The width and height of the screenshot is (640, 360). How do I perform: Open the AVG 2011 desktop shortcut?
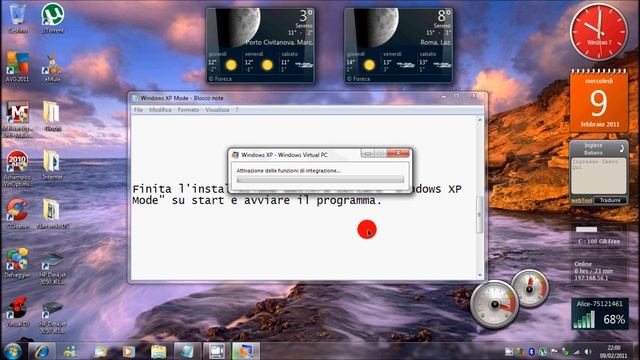17,67
